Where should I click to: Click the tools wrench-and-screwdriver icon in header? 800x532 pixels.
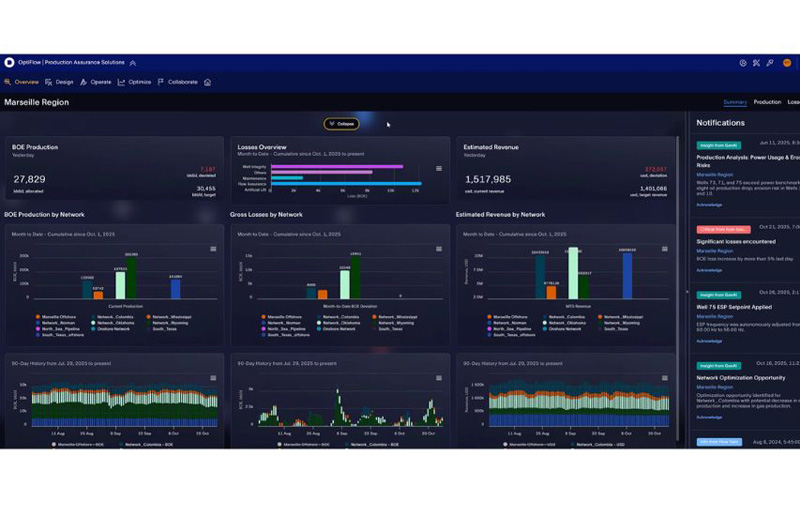(x=756, y=63)
